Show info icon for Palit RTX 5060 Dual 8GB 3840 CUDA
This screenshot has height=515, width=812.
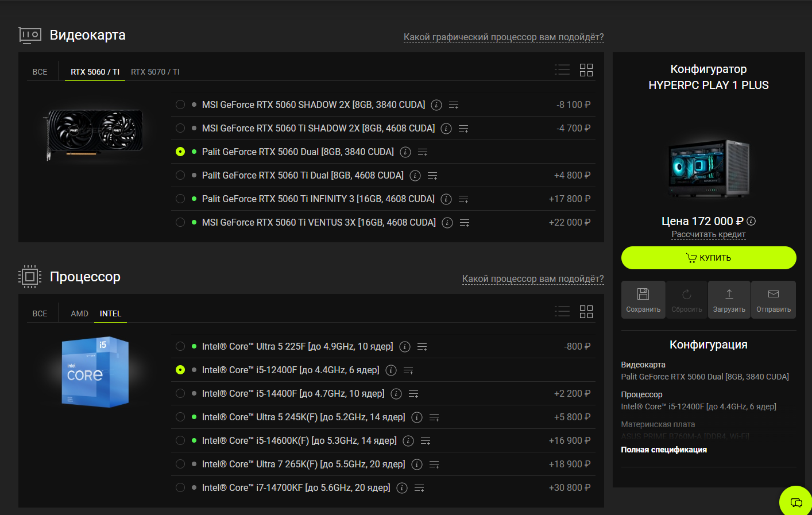[405, 152]
